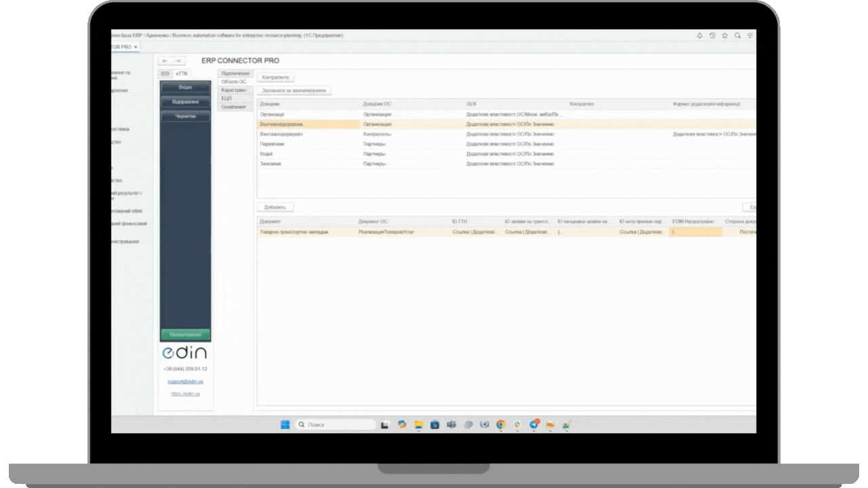The width and height of the screenshot is (868, 488).
Task: Open the support@edin.ua email link
Action: (185, 382)
